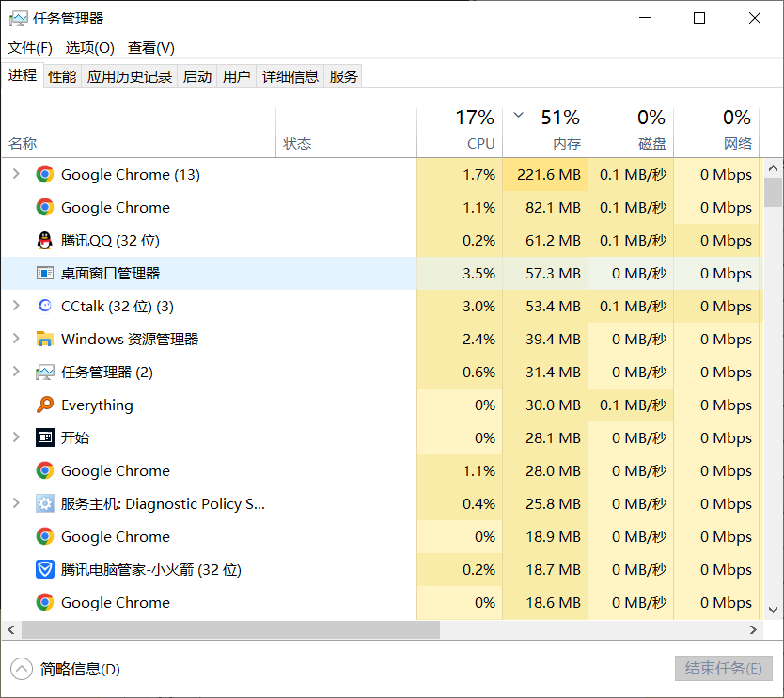Expand the 服务主机: Diagnostic Policy group
784x698 pixels.
[x=16, y=503]
